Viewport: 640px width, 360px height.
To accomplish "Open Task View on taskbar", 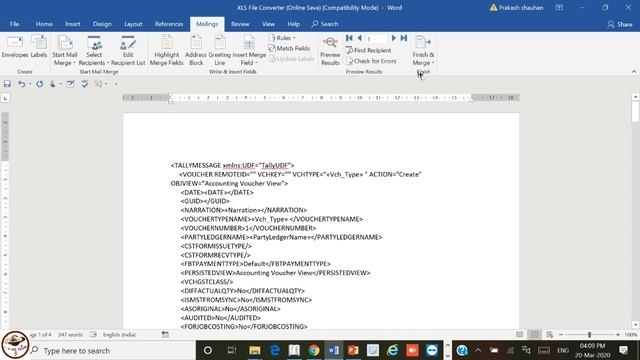I will click(232, 351).
